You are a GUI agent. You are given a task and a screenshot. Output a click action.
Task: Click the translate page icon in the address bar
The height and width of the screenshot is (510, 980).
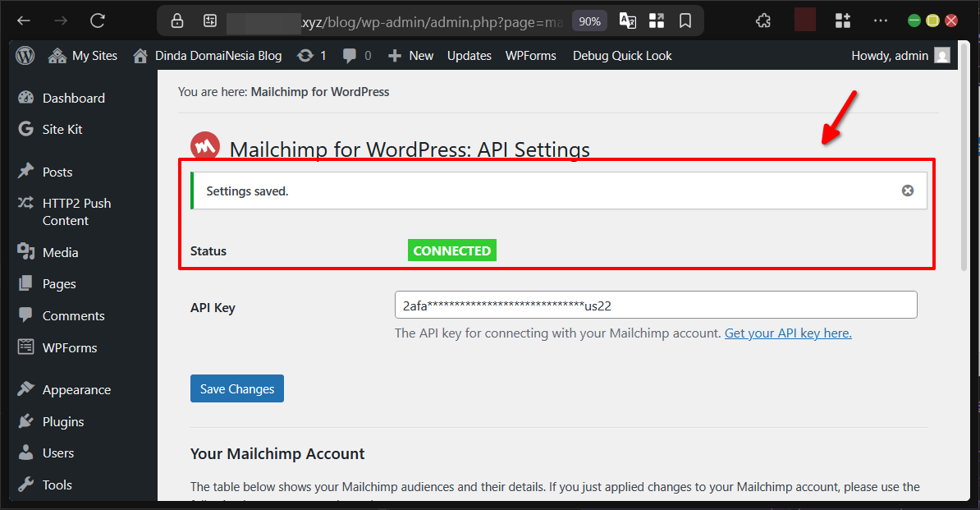click(627, 20)
